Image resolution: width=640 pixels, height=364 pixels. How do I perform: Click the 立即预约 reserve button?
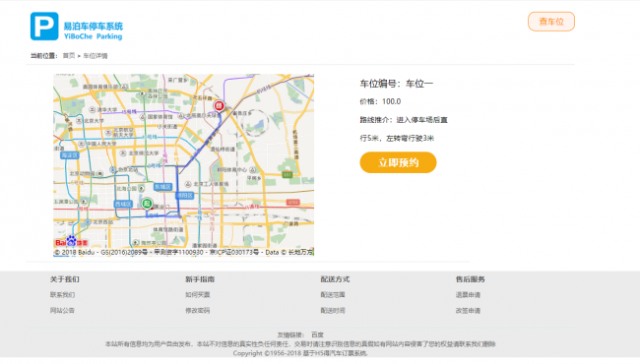click(398, 162)
